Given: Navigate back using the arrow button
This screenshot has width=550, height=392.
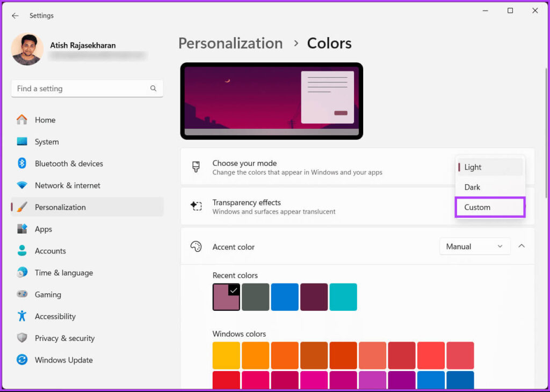Looking at the screenshot, I should pos(15,16).
